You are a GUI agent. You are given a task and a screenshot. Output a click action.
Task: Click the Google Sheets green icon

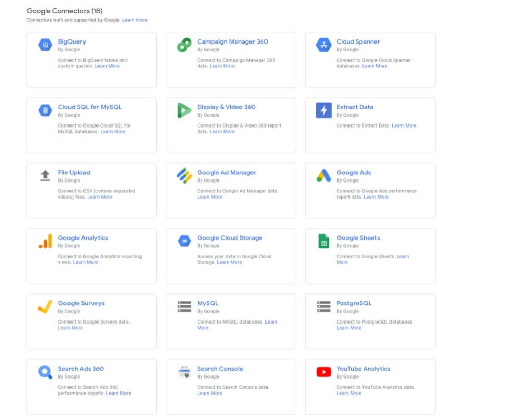[x=324, y=241]
